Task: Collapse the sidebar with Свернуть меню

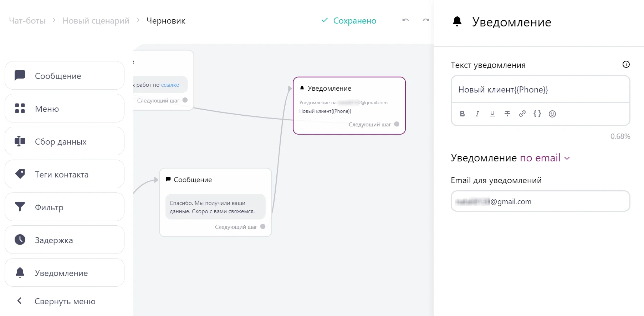Action: point(57,301)
